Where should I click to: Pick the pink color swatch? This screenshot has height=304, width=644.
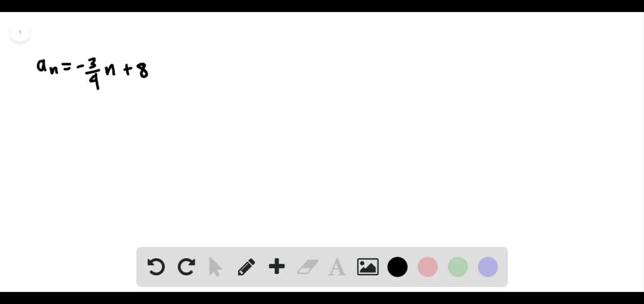(x=428, y=267)
